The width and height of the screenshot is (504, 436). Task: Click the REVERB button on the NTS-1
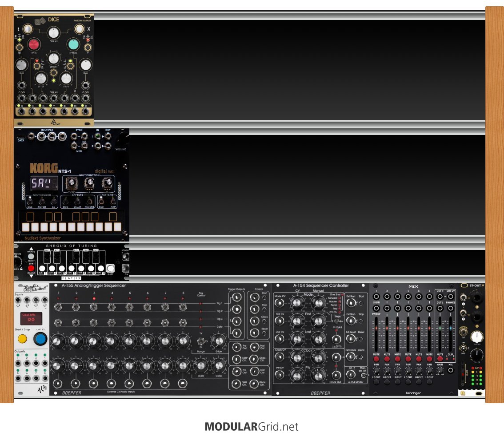click(x=89, y=202)
